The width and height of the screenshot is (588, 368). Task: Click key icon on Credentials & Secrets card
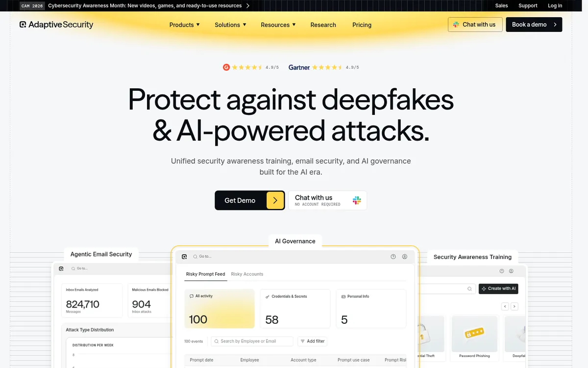[x=268, y=296]
